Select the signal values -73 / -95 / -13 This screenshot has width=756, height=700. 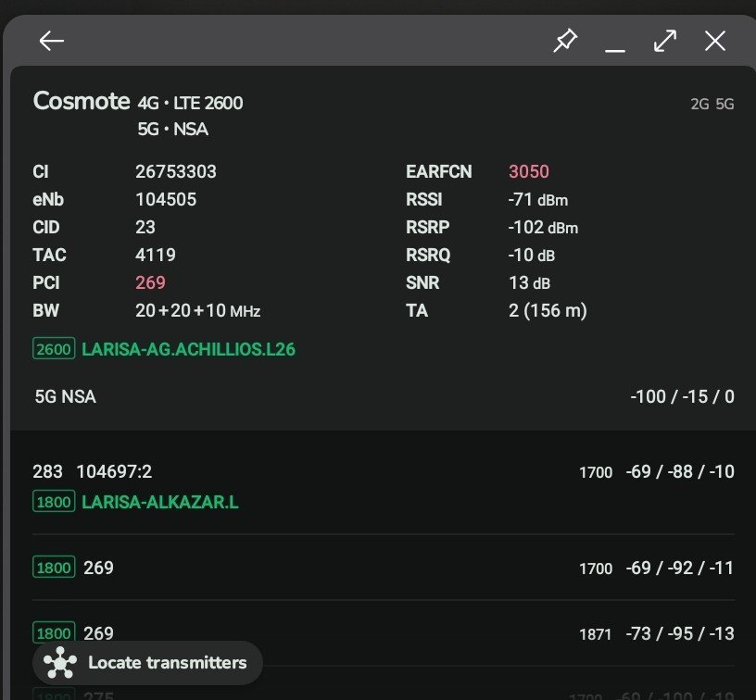(680, 633)
